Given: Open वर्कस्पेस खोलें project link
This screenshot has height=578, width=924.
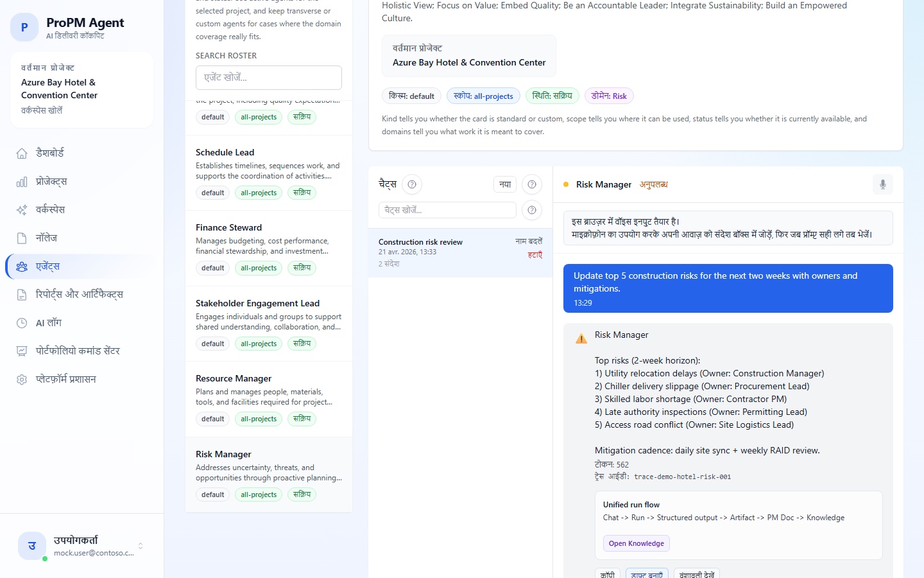Looking at the screenshot, I should 42,110.
